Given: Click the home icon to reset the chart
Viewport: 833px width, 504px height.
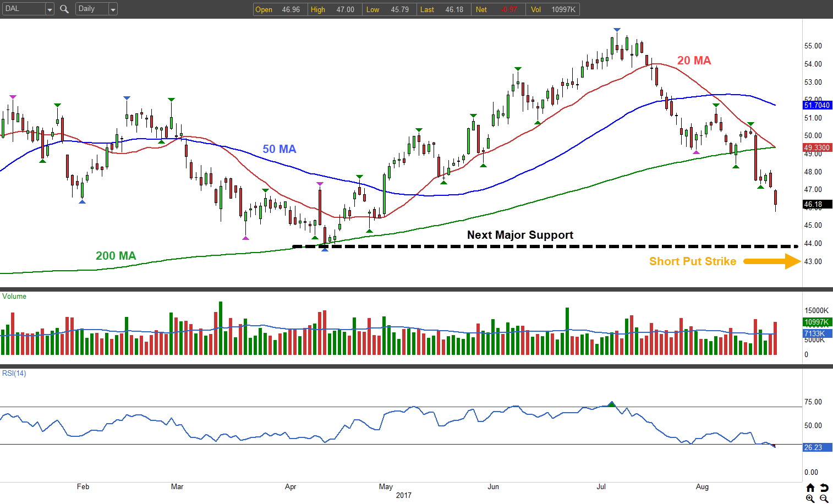Looking at the screenshot, I should (810, 487).
